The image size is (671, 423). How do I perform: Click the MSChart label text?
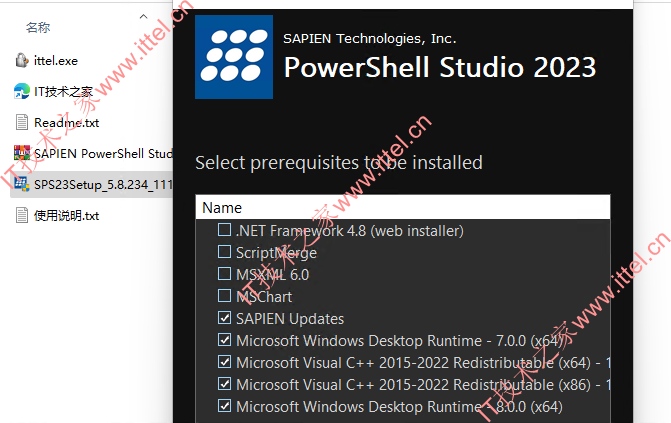pyautogui.click(x=264, y=297)
